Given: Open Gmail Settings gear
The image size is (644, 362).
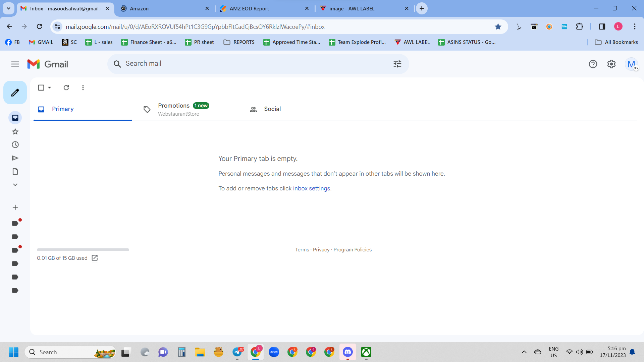Looking at the screenshot, I should click(x=611, y=64).
